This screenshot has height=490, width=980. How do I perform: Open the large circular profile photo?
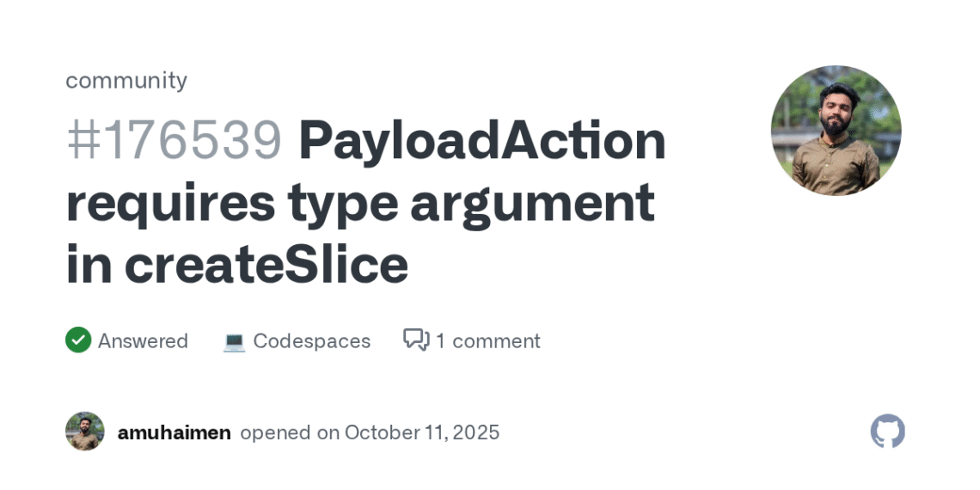[x=836, y=131]
